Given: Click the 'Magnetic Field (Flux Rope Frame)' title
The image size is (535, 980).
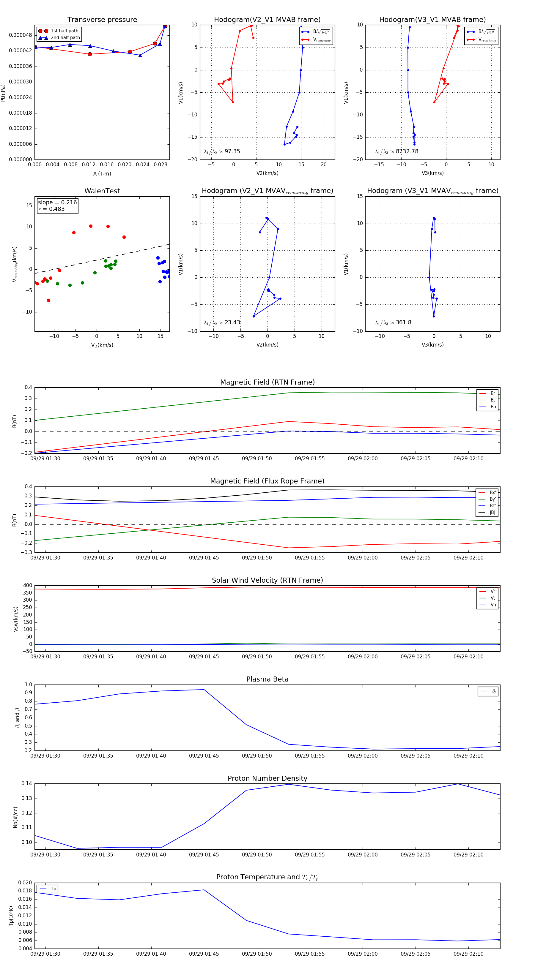Looking at the screenshot, I should pos(267,481).
